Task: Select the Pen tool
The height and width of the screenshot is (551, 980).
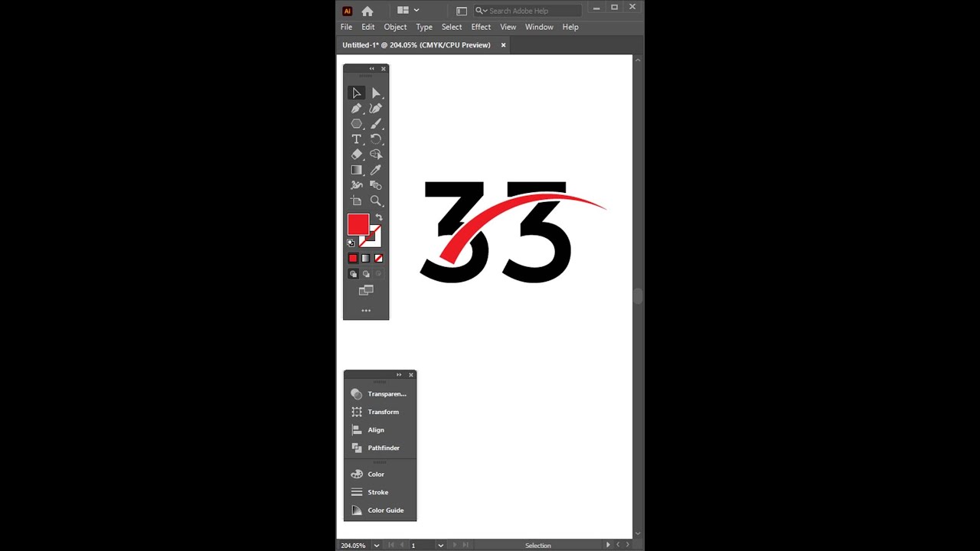Action: [x=357, y=108]
